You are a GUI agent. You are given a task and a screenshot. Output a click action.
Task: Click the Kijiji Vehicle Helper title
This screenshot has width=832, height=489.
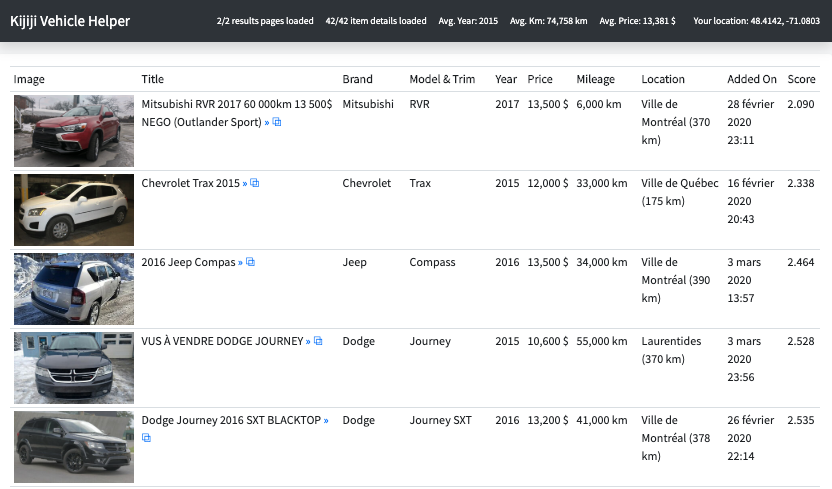70,21
